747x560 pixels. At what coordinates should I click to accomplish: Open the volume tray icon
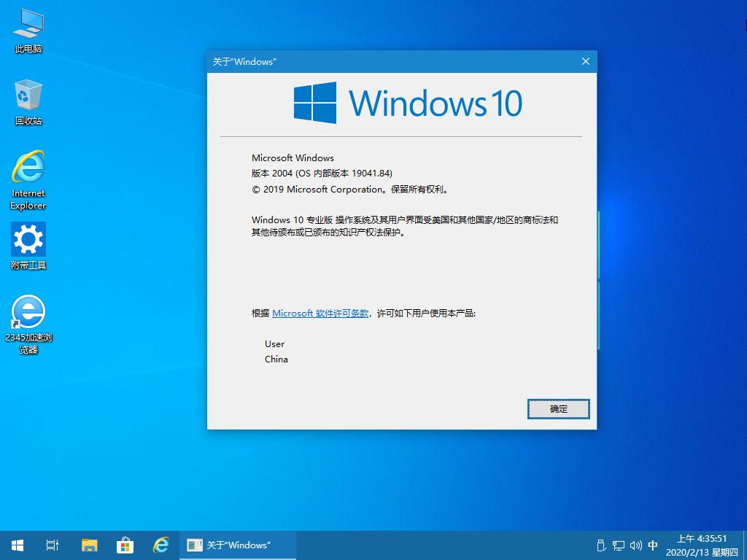click(635, 545)
